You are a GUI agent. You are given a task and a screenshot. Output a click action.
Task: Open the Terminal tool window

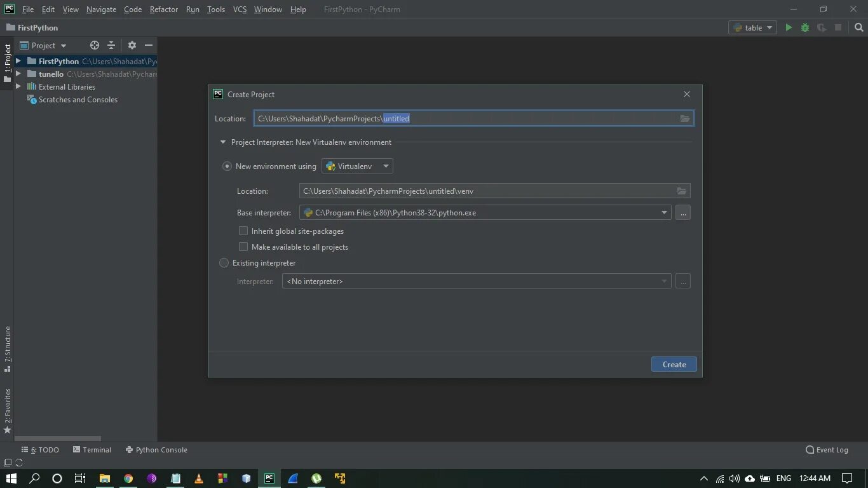point(92,450)
